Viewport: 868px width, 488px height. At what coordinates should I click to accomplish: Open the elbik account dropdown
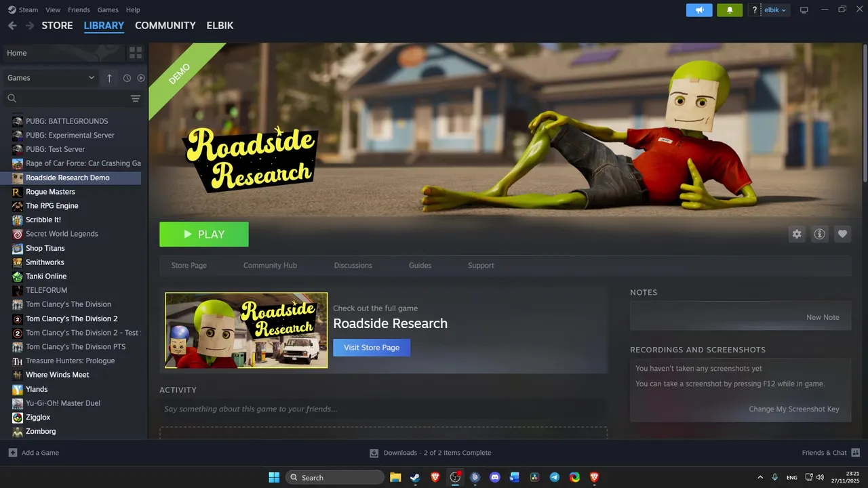point(775,10)
